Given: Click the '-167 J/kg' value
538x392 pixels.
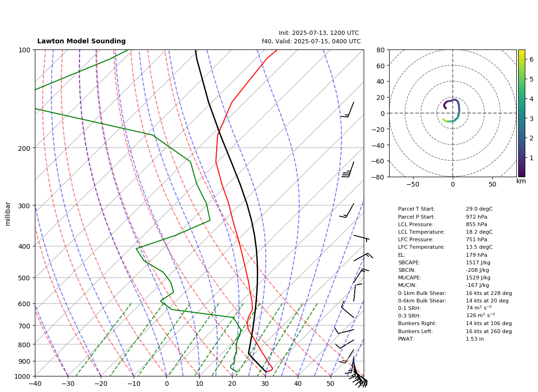Looking at the screenshot, I should (477, 285).
